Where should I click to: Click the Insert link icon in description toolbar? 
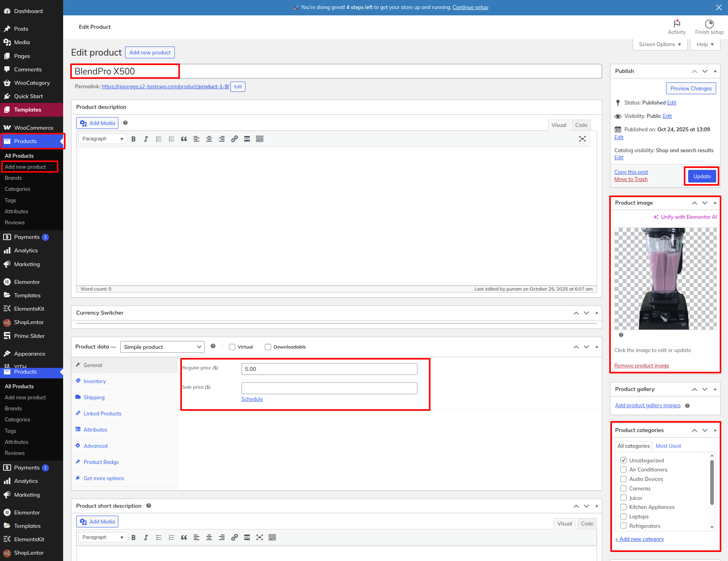pyautogui.click(x=234, y=139)
